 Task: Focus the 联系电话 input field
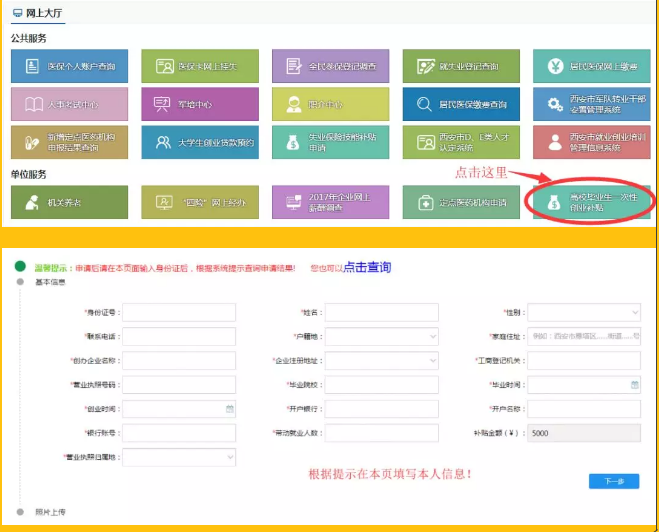[179, 337]
